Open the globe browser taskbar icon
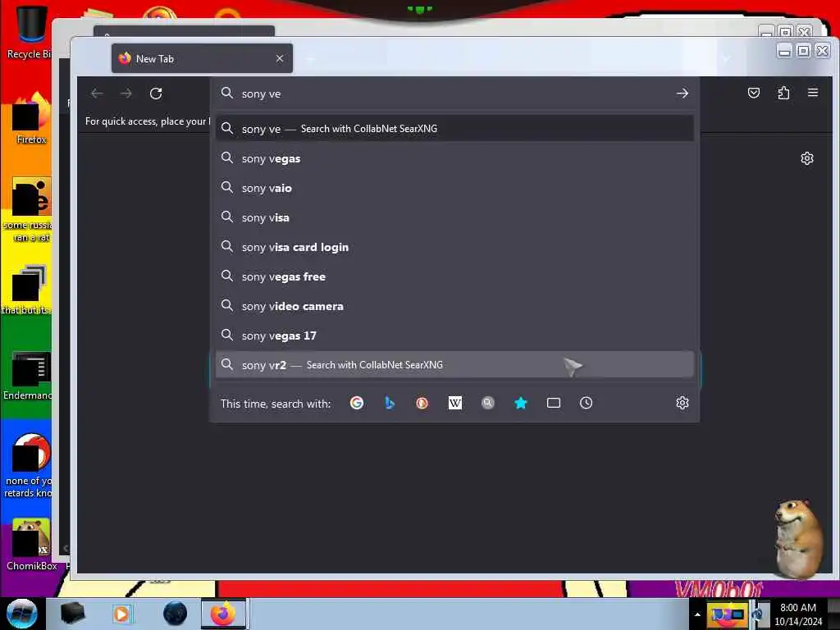840x630 pixels. click(x=176, y=614)
